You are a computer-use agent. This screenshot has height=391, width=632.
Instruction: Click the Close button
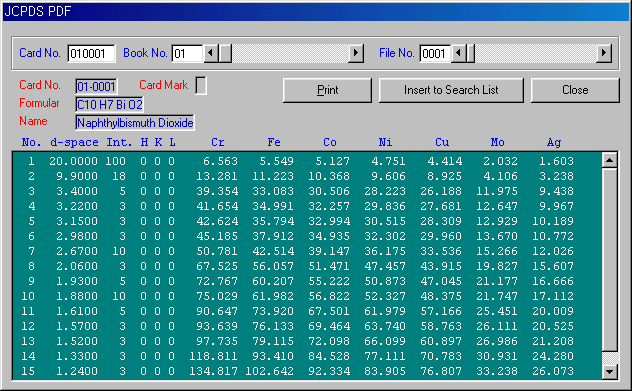[x=575, y=90]
